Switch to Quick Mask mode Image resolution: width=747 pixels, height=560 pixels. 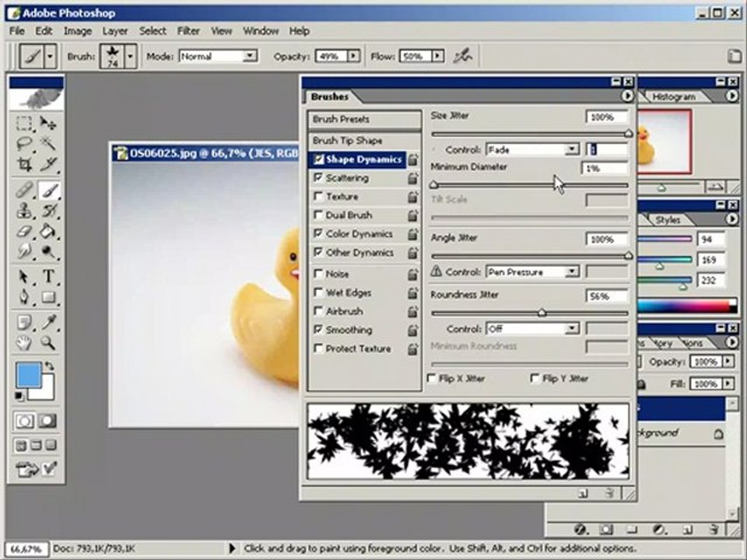pyautogui.click(x=47, y=421)
